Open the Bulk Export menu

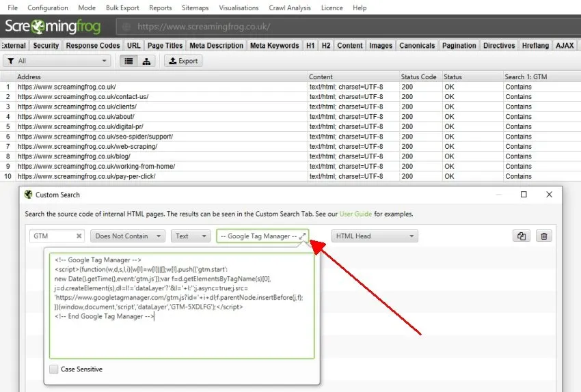pos(122,8)
